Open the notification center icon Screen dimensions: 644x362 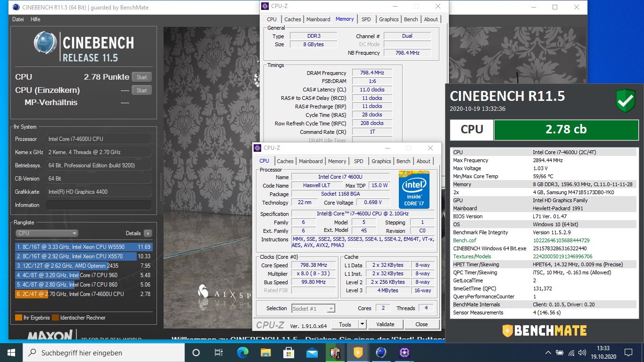coord(628,352)
